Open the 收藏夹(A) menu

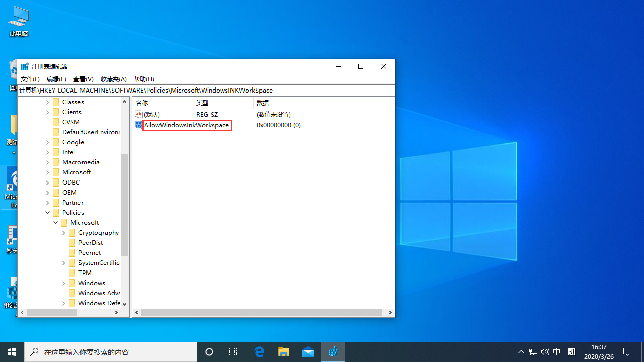click(114, 79)
